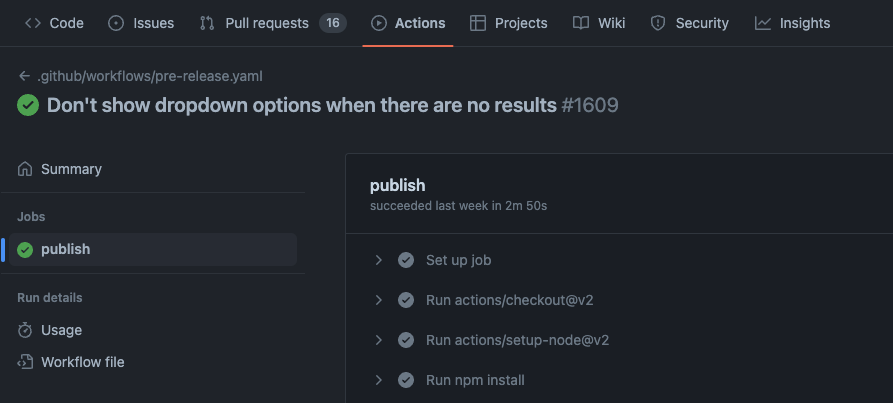893x403 pixels.
Task: Click the run title about dropdown options
Action: point(301,105)
